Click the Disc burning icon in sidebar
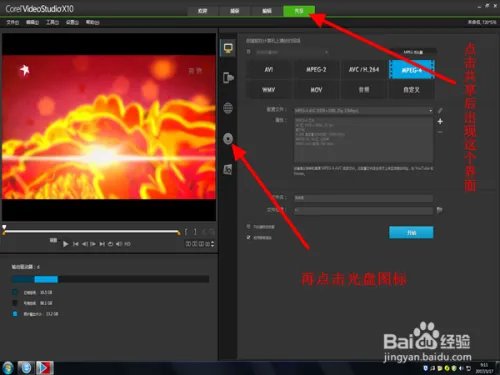This screenshot has width=500, height=375. pos(228,139)
